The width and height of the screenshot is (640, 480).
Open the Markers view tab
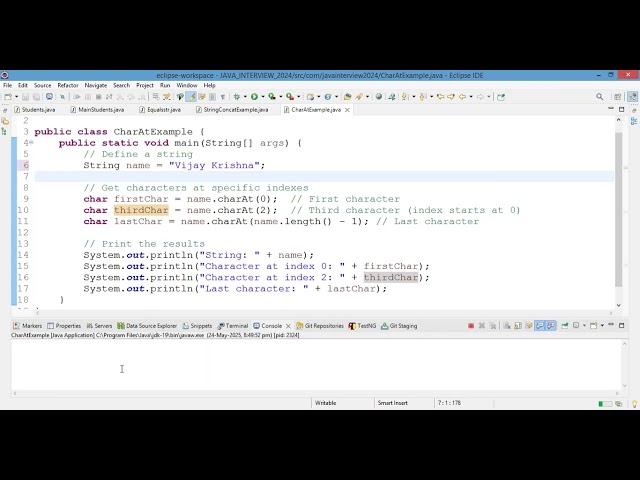tap(27, 326)
